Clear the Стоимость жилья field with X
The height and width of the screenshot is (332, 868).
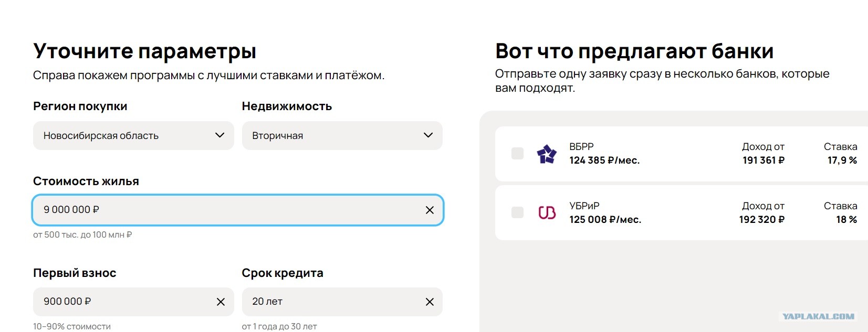pyautogui.click(x=430, y=210)
